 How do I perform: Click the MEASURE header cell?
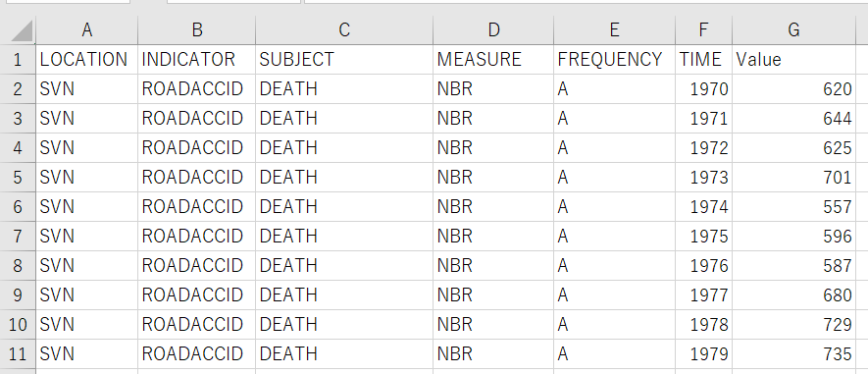click(x=493, y=59)
